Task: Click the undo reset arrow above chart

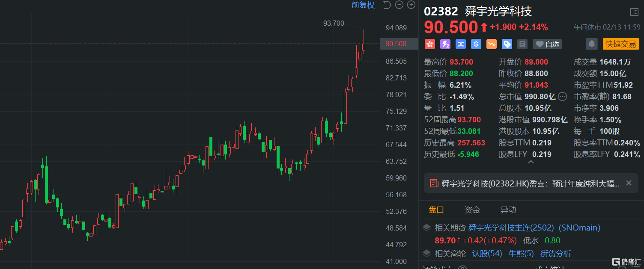Action: point(387,5)
